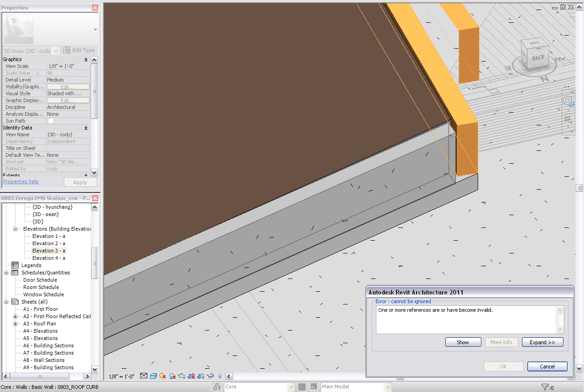Click the Legends node icon
The image size is (584, 392).
click(15, 265)
